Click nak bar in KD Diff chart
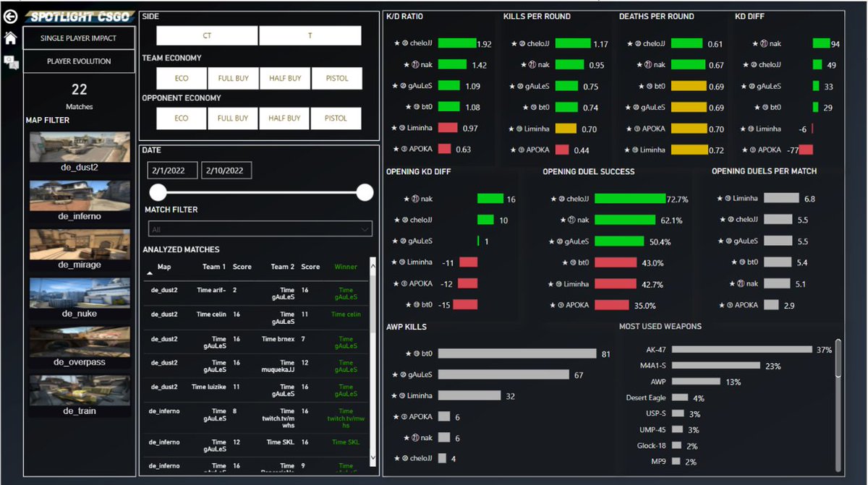Screen dimensions: 868x485 tap(821, 43)
